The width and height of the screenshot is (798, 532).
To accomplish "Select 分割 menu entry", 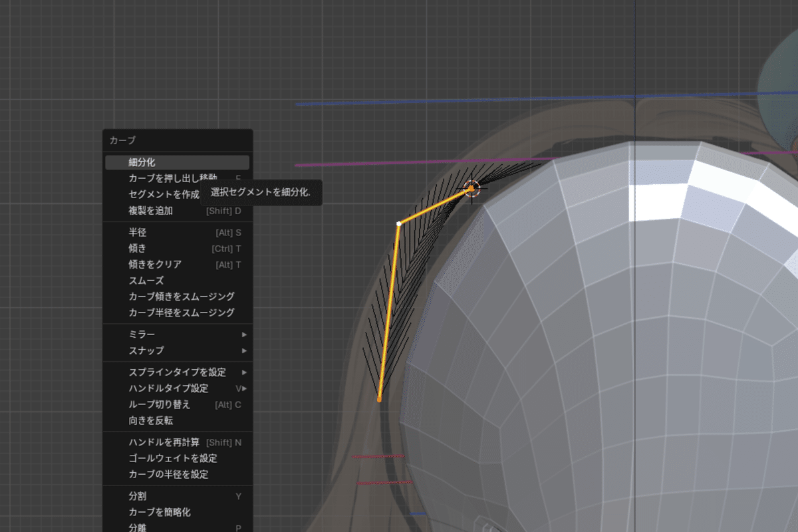I will (177, 496).
